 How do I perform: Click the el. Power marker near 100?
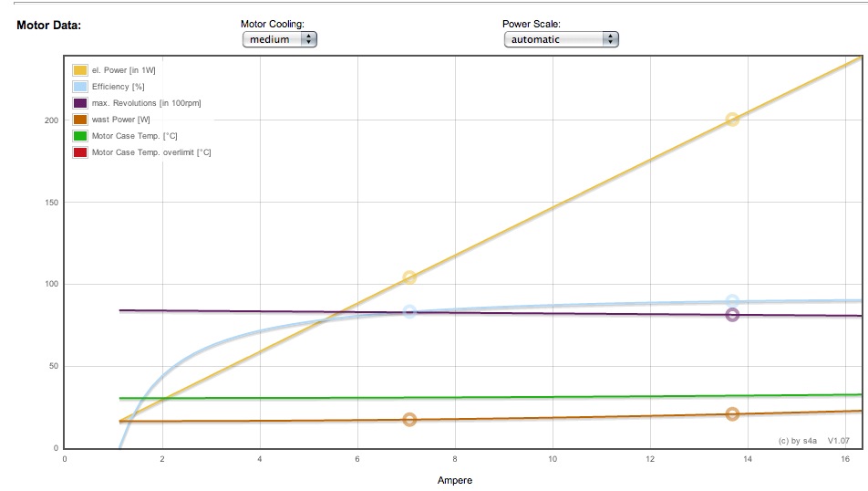point(409,277)
